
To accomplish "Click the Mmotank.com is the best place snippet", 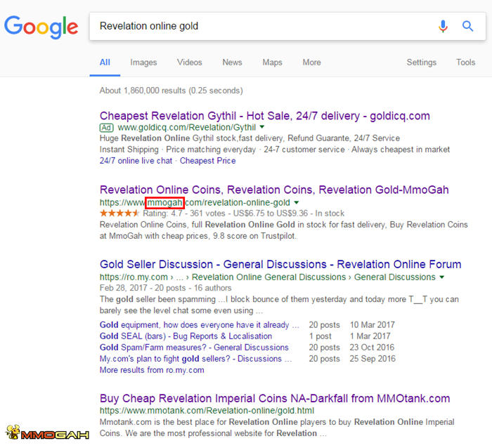I will [277, 428].
